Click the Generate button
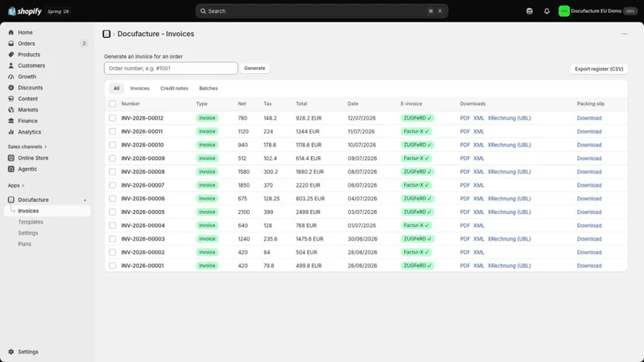Viewport: 644px width, 362px height. click(x=254, y=68)
